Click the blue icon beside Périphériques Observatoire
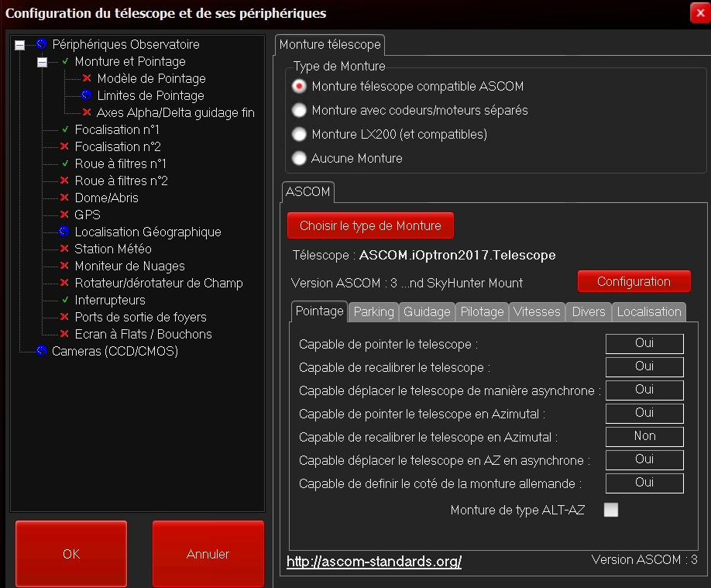The height and width of the screenshot is (588, 711). pyautogui.click(x=42, y=44)
